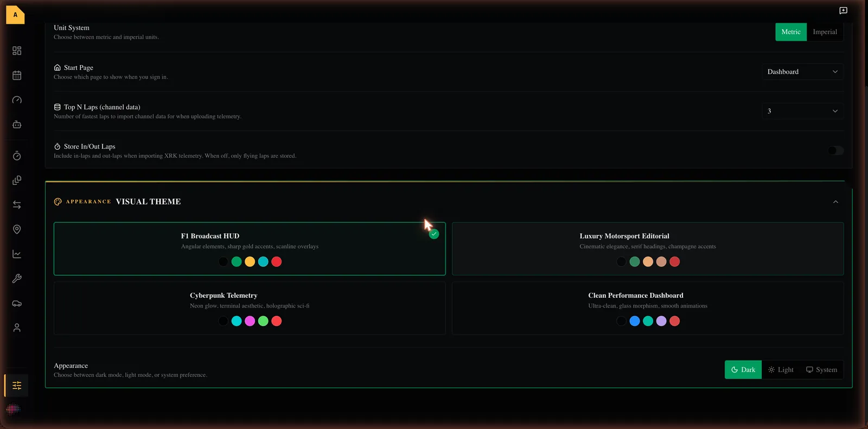The width and height of the screenshot is (868, 429).
Task: Open the settings sliders sidebar icon
Action: coord(17,386)
